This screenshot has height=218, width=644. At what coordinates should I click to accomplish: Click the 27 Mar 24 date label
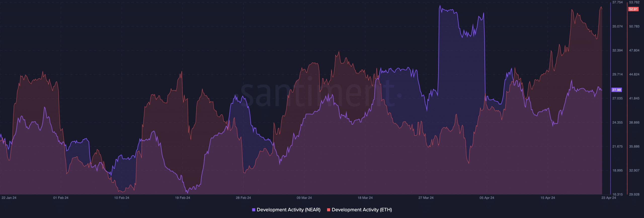(426, 198)
